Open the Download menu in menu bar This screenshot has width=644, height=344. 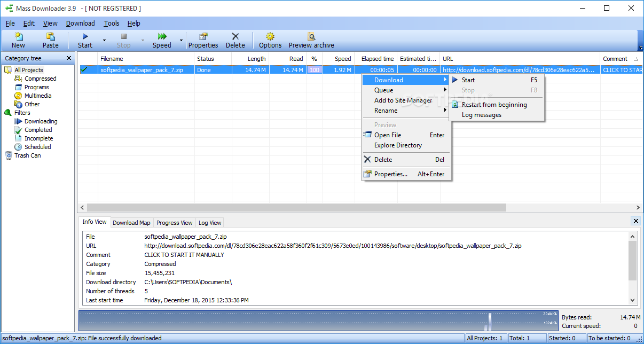pyautogui.click(x=81, y=24)
